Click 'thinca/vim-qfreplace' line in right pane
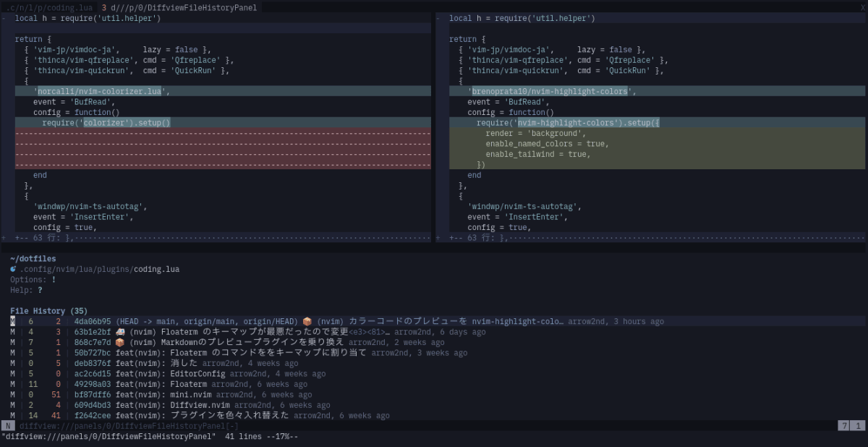The image size is (868, 447). (x=563, y=60)
